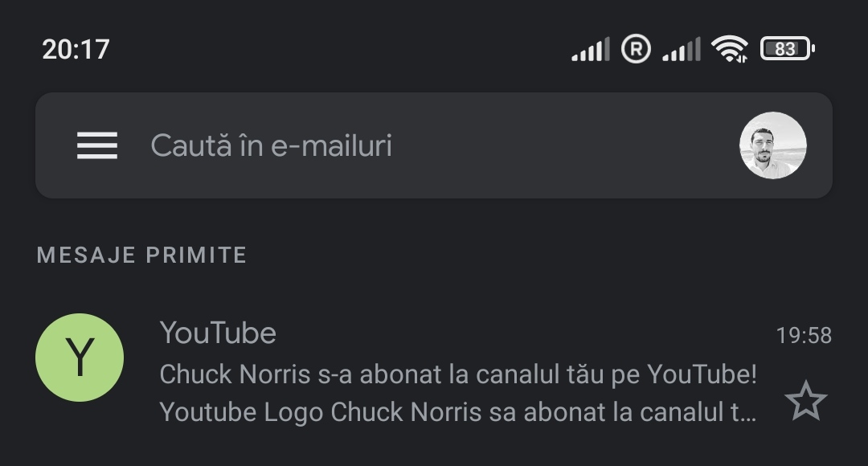Tap the second cellular signal bars icon

682,49
